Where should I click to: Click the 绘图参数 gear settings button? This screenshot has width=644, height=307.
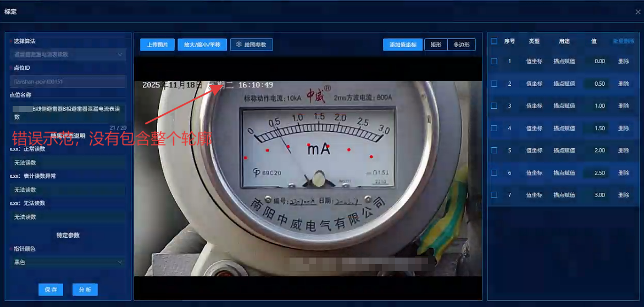click(x=251, y=44)
